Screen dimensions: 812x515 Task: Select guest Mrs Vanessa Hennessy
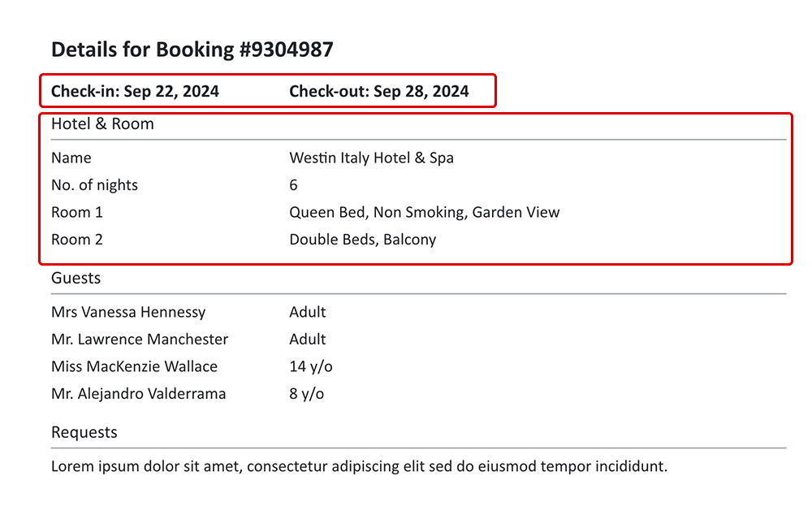pos(128,312)
